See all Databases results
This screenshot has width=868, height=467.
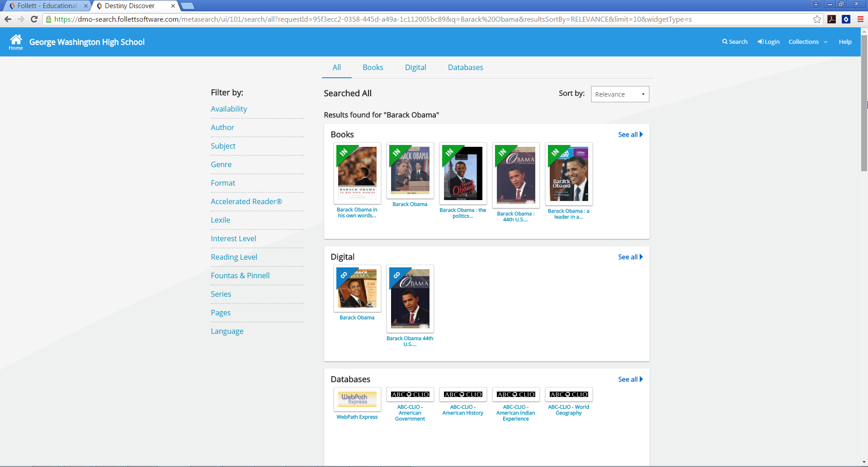pyautogui.click(x=630, y=379)
